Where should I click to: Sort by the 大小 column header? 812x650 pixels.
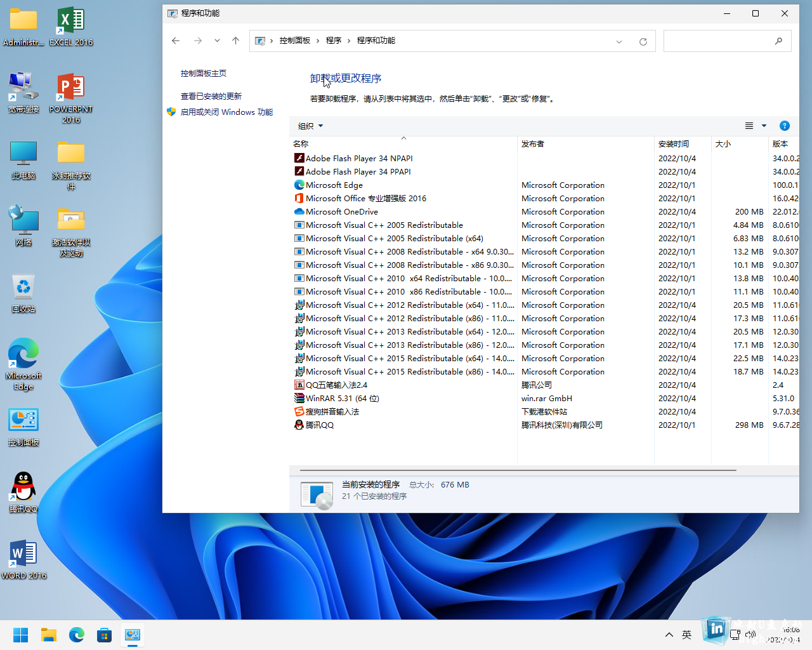(x=740, y=143)
